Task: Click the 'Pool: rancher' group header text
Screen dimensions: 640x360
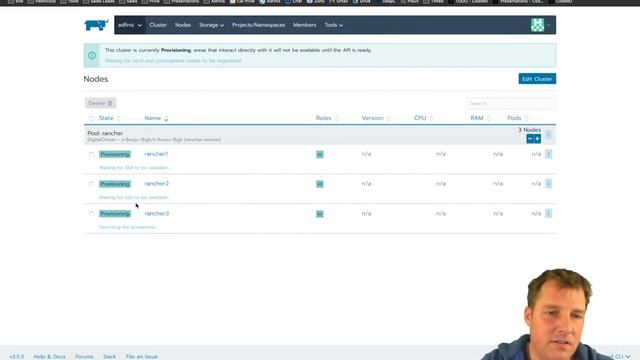Action: [x=105, y=133]
